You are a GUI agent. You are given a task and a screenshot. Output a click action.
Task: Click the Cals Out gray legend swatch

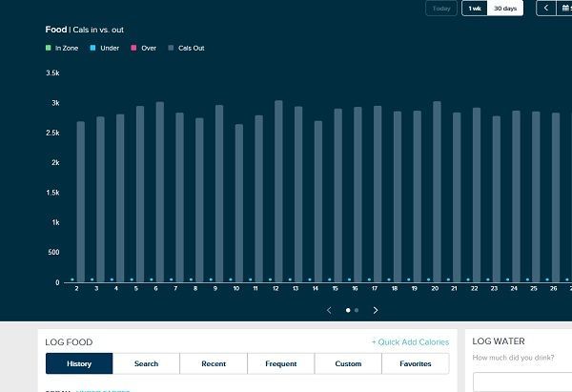(x=171, y=48)
